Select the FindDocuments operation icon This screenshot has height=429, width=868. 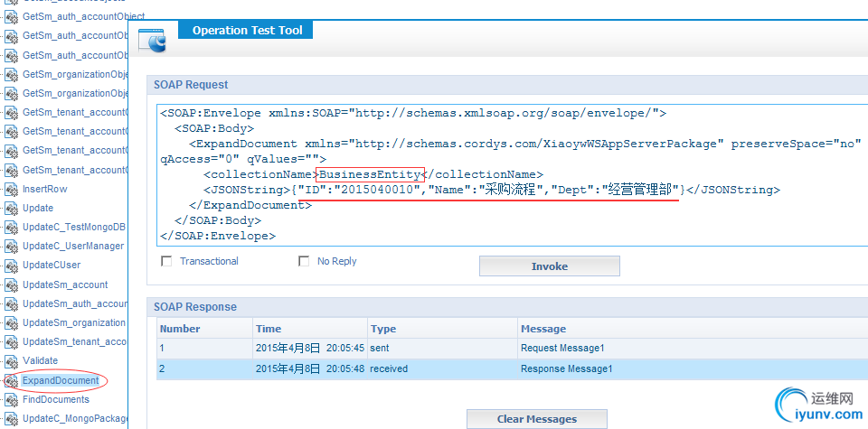pos(12,400)
